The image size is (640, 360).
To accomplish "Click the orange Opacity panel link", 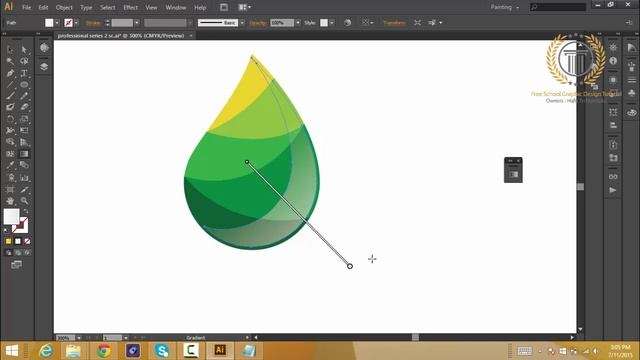I will click(258, 23).
